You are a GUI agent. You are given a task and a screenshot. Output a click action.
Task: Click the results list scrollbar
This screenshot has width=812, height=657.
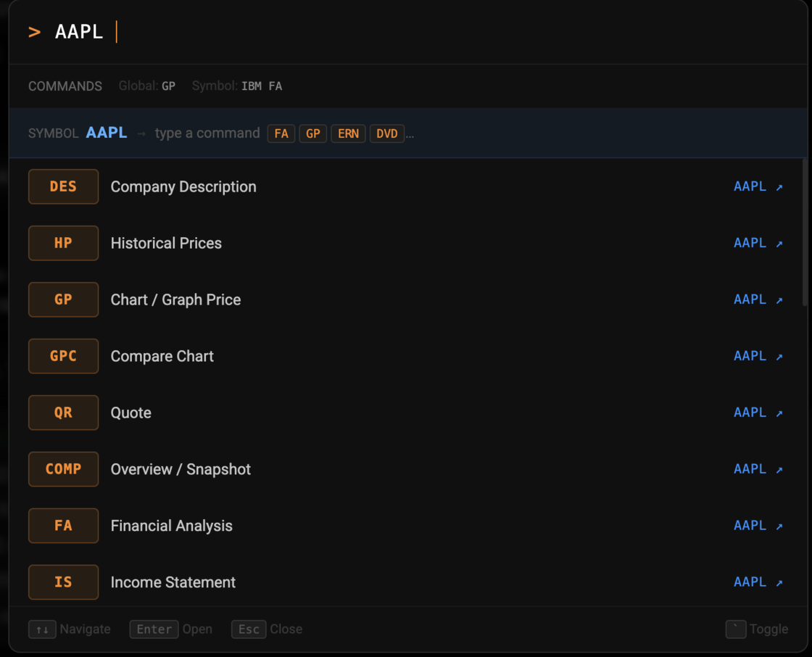tap(804, 233)
